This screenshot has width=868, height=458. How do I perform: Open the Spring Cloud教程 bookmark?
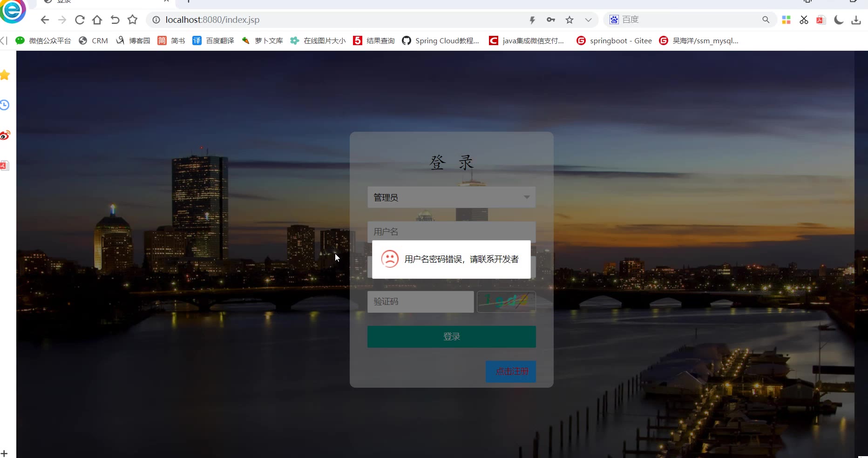441,40
